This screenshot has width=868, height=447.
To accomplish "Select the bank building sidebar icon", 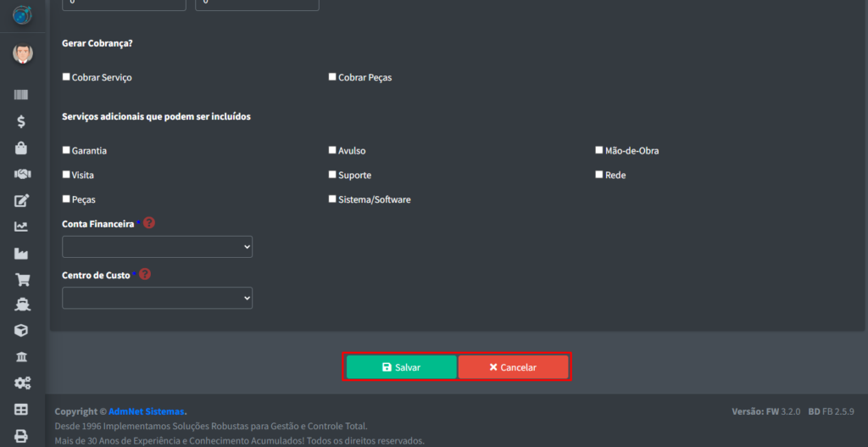I will tap(21, 357).
